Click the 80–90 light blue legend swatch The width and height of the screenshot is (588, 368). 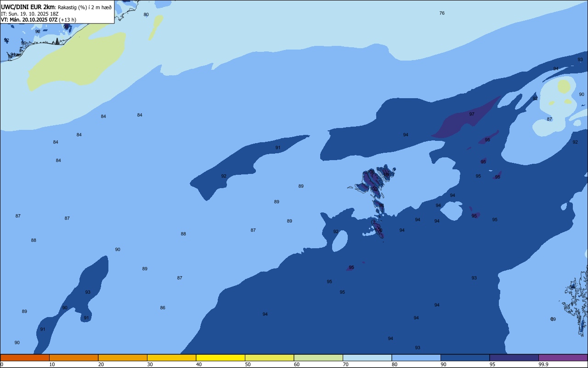[x=416, y=357]
